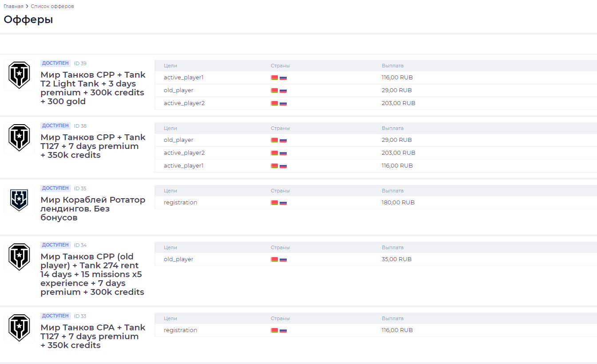
Task: Click Belarus flag in active_player1 row of ID 38
Action: click(274, 166)
